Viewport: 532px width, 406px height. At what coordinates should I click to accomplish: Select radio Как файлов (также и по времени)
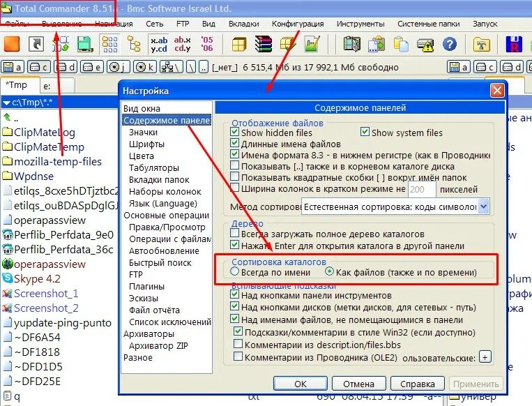(329, 271)
